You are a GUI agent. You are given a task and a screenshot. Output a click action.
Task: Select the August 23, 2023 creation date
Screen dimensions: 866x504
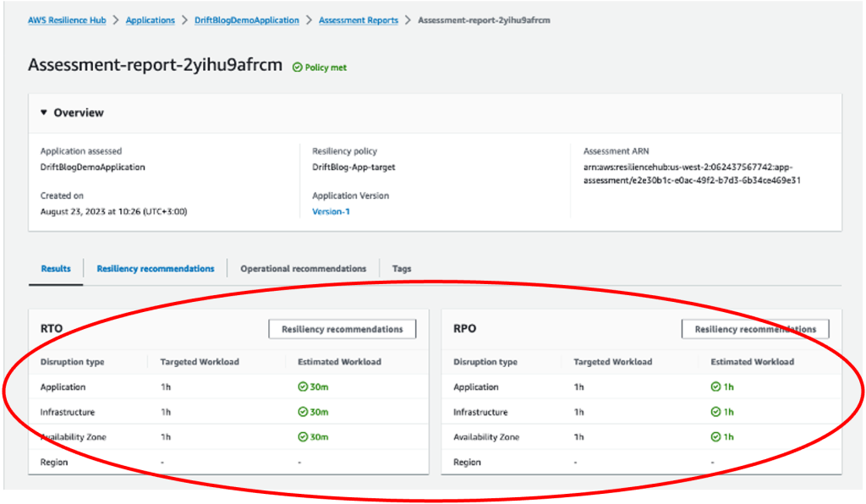114,211
